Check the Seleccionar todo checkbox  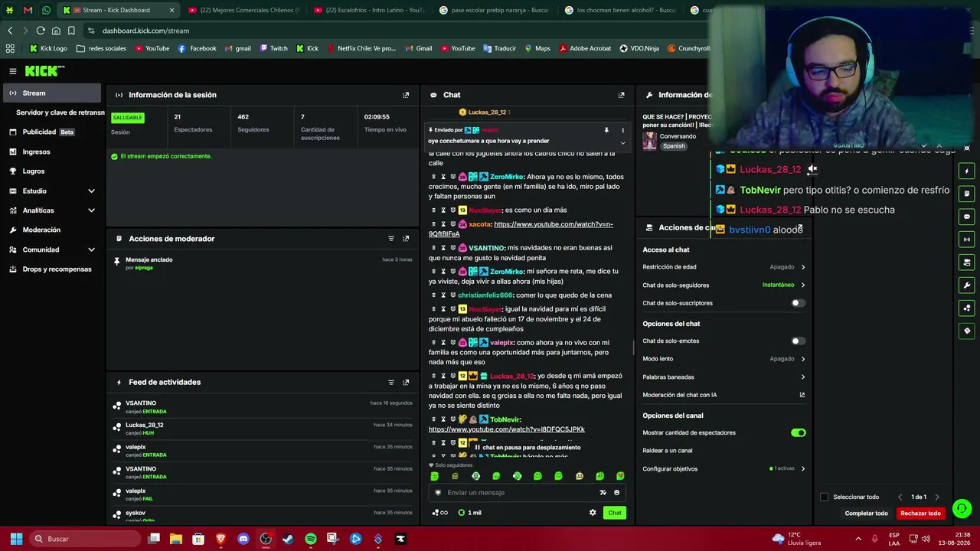pyautogui.click(x=825, y=497)
